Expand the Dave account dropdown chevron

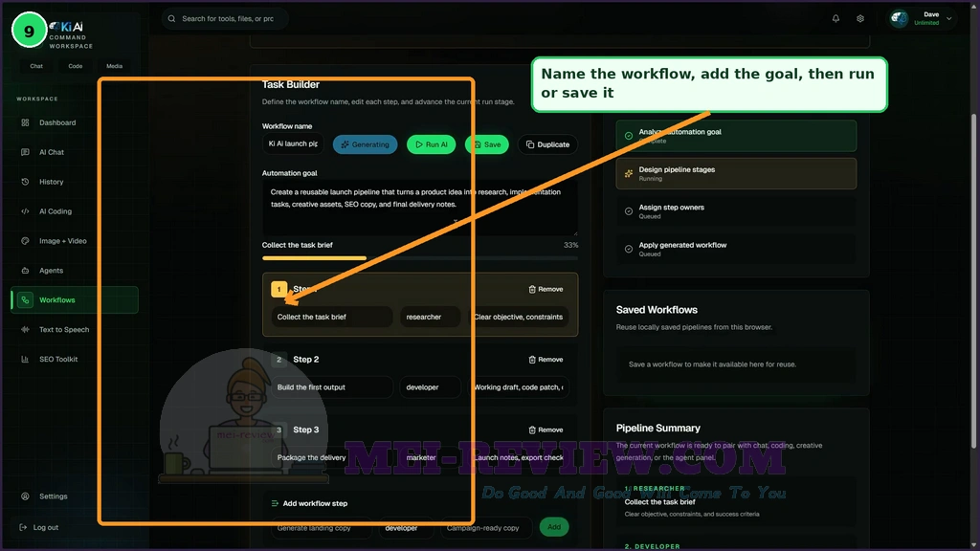click(x=948, y=19)
